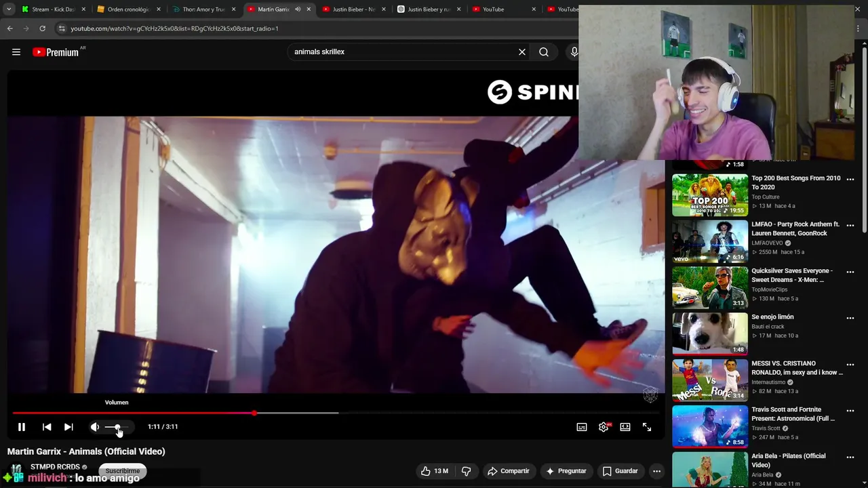The width and height of the screenshot is (868, 488).
Task: Switch to Stream - Kick Dashboard tab
Action: (52, 9)
